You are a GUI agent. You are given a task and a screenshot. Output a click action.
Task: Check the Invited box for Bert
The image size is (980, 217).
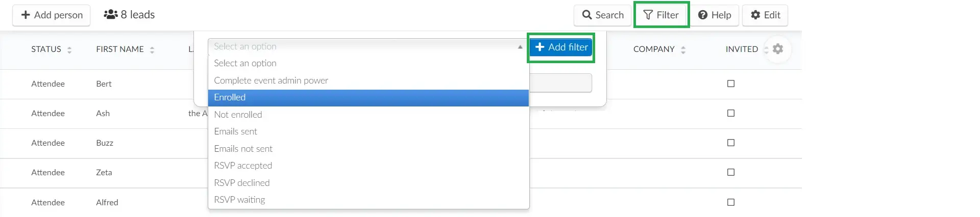pos(731,84)
